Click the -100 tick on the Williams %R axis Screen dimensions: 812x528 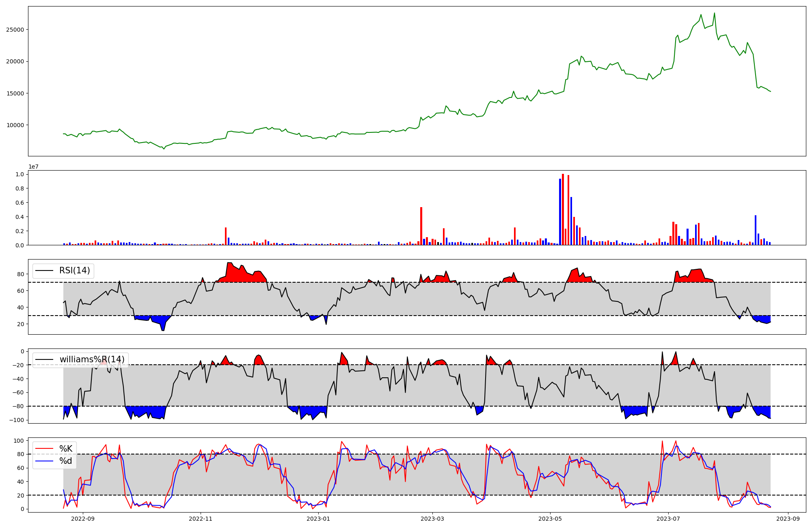(16, 420)
